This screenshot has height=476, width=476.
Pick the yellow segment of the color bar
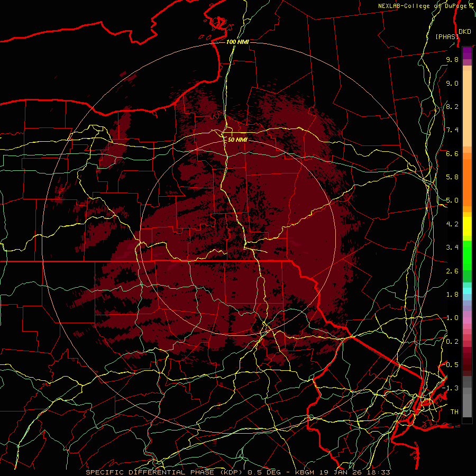[x=467, y=226]
